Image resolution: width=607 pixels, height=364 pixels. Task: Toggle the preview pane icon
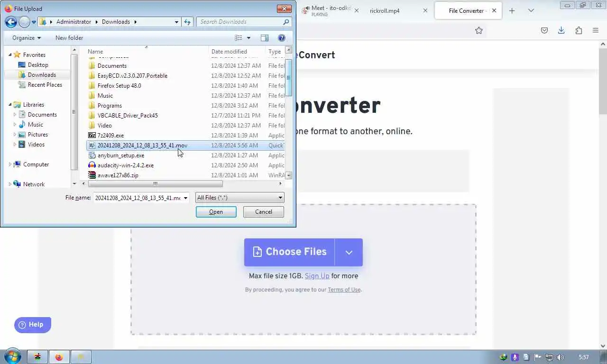265,38
